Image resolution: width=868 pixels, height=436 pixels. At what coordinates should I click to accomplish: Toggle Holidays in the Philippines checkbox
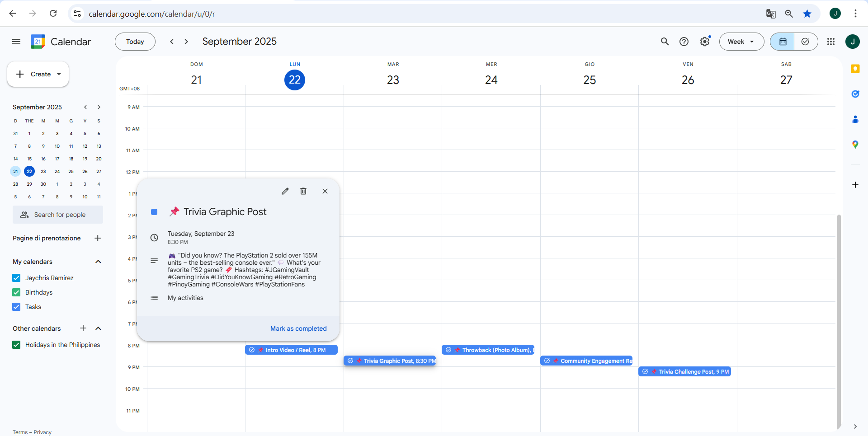17,345
